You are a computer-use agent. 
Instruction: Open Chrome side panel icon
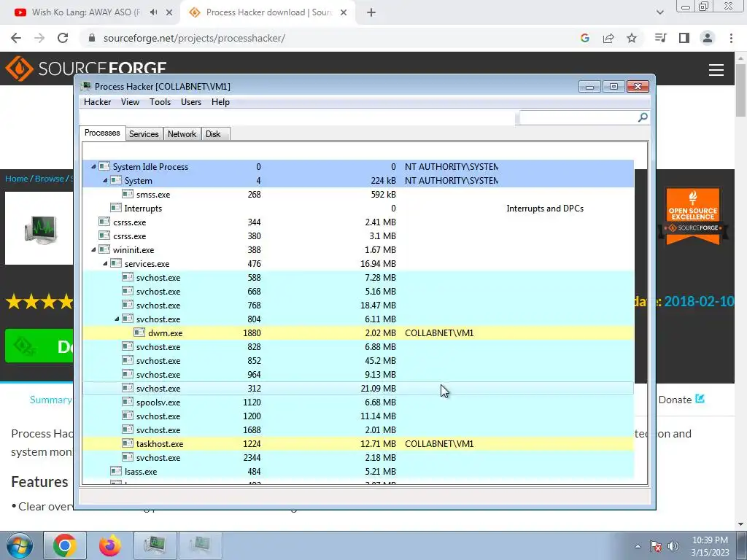click(x=684, y=38)
